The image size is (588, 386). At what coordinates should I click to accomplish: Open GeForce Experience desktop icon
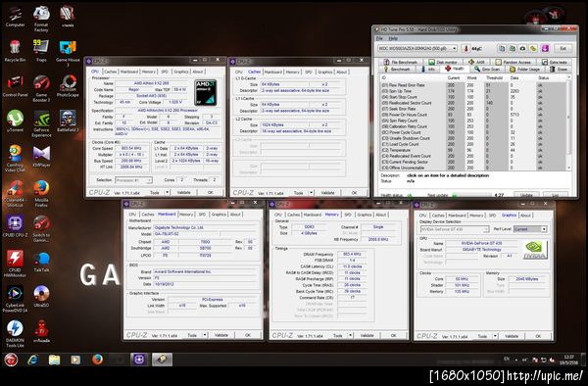click(41, 123)
